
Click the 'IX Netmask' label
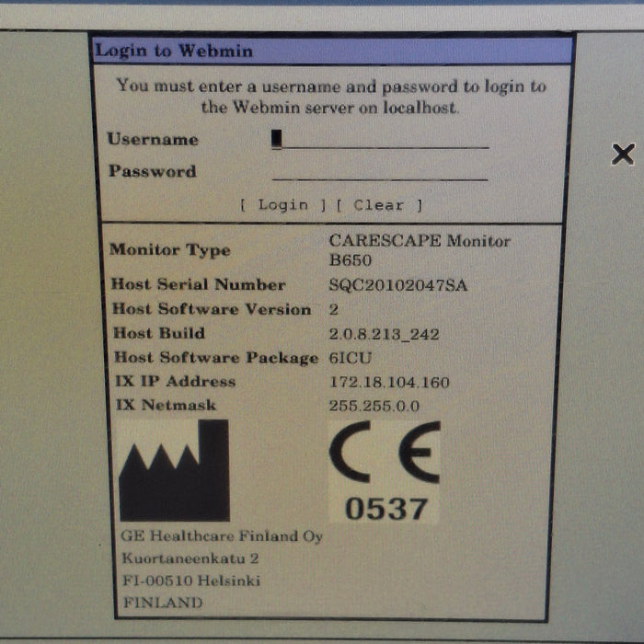[166, 405]
